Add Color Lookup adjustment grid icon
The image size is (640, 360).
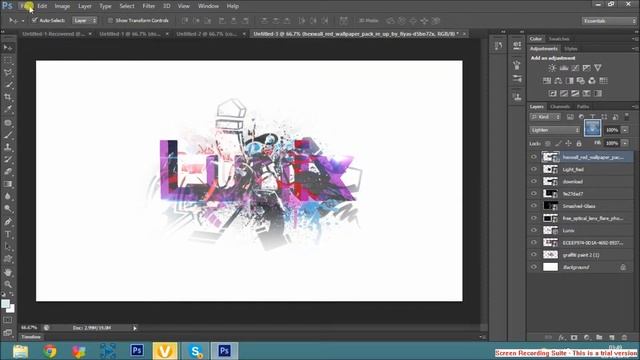click(x=604, y=81)
